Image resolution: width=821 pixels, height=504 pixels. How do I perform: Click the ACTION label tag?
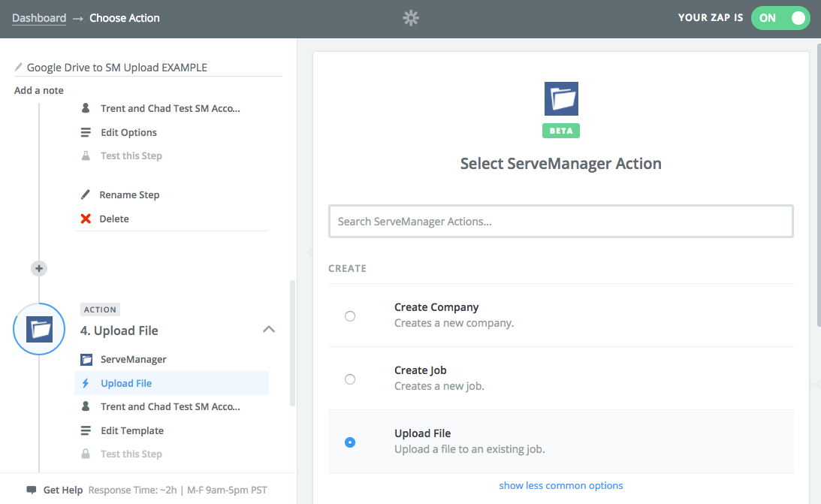point(100,309)
